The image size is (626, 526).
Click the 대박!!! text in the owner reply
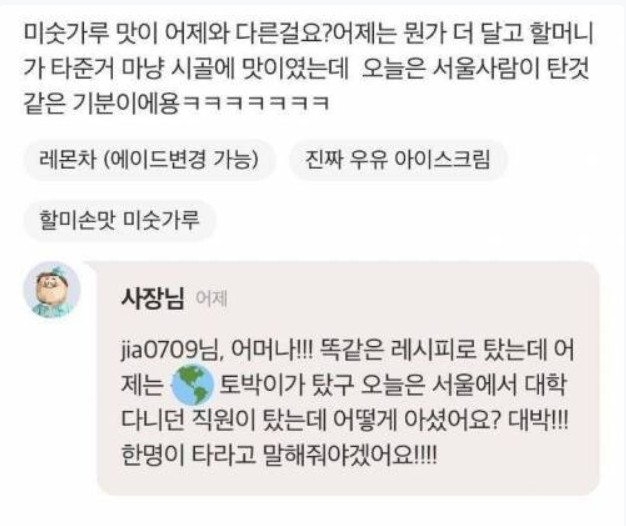point(538,420)
